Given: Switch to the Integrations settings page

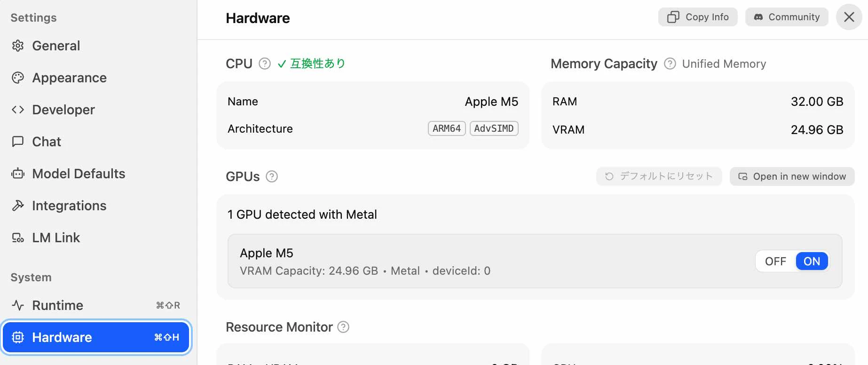Looking at the screenshot, I should point(96,206).
